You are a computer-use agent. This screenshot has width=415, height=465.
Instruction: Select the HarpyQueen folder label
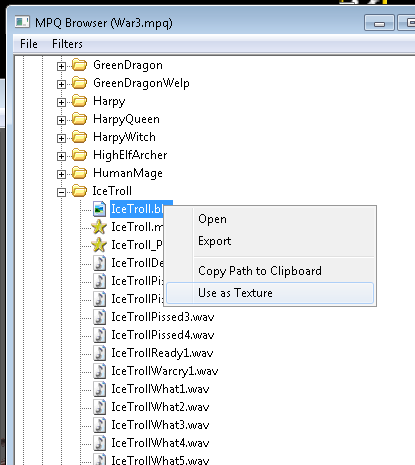pos(126,119)
